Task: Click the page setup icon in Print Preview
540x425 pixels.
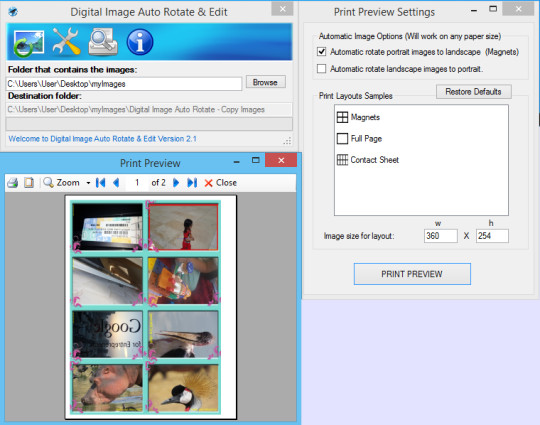Action: point(29,183)
